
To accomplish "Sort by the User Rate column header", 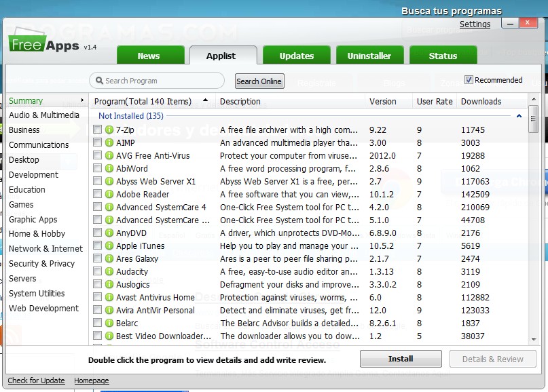I will pos(435,101).
